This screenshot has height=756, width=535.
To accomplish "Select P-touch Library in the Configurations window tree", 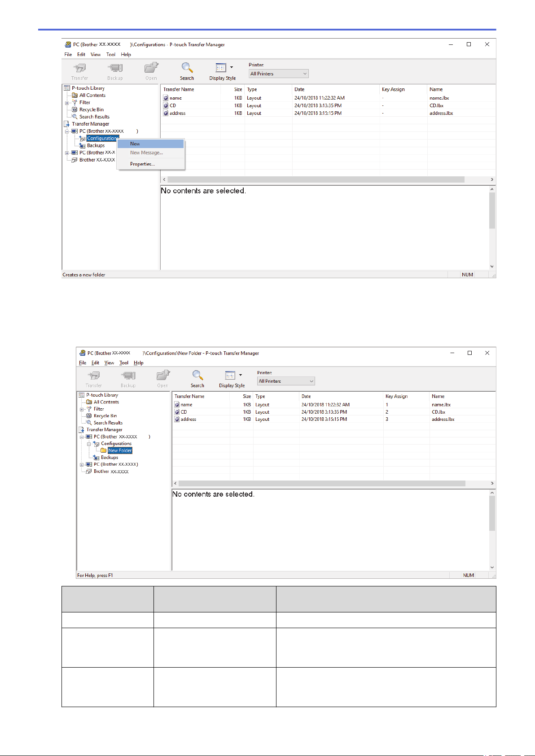I will [x=88, y=88].
